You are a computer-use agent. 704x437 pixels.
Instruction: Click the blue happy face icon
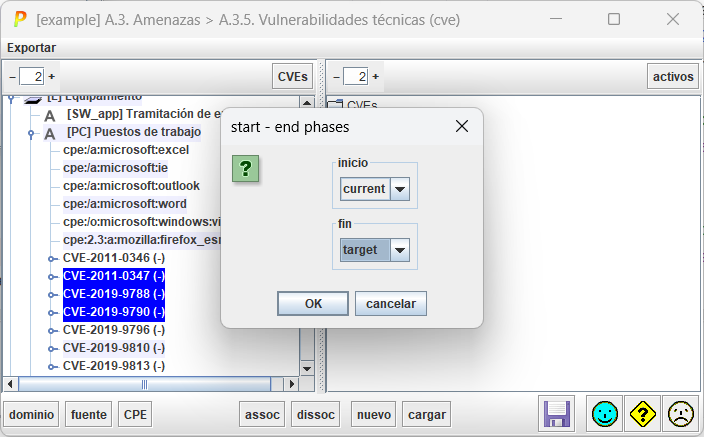click(x=604, y=414)
